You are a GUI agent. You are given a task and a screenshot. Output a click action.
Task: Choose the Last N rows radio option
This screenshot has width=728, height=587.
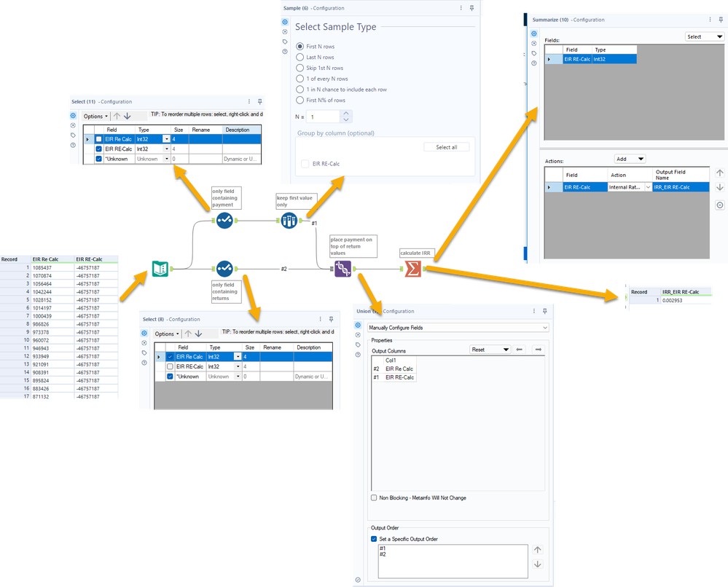point(300,57)
